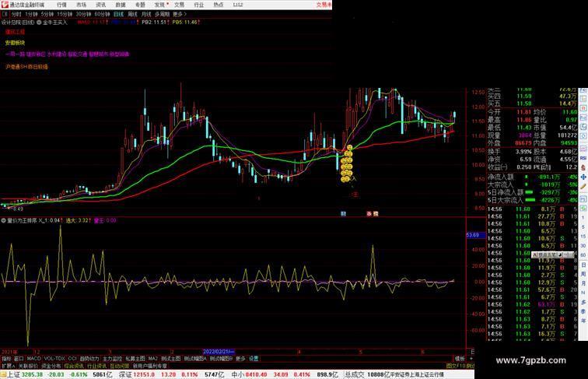The height and width of the screenshot is (379, 588).
Task: Click the 2022/02/21 date marker on timeline
Action: click(219, 352)
